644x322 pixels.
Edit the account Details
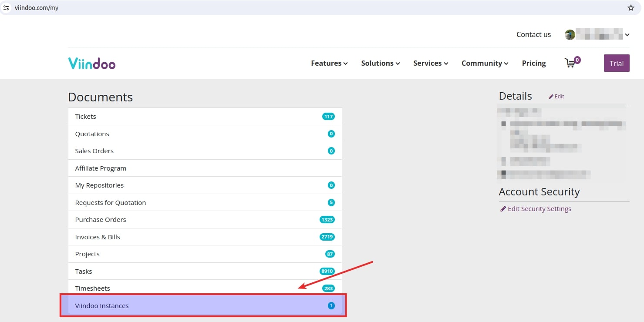coord(556,97)
